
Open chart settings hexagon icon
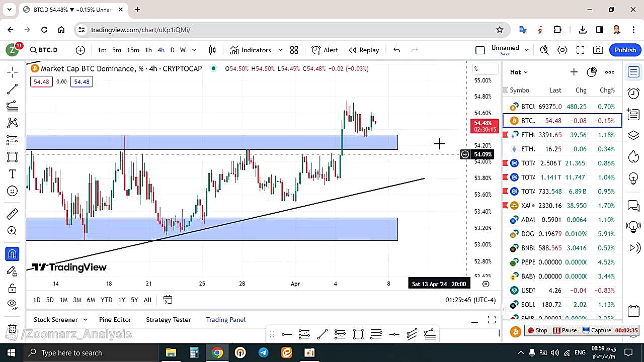coord(562,50)
